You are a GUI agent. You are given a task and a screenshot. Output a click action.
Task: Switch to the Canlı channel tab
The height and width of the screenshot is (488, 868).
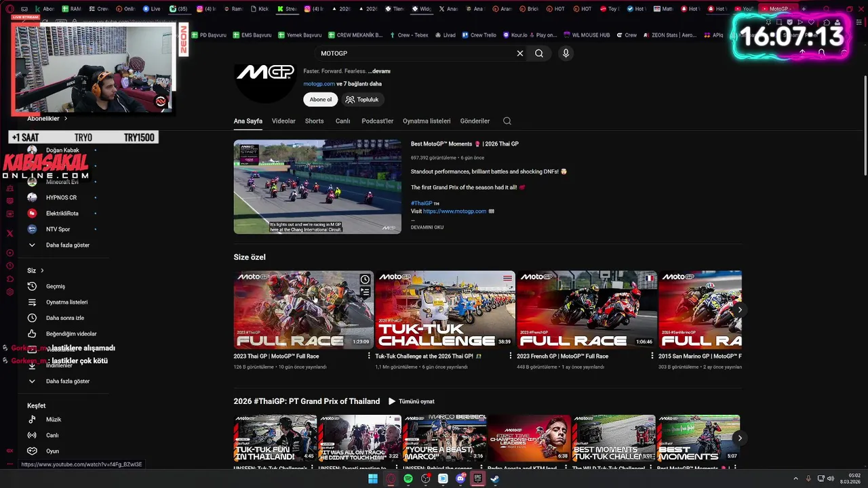click(342, 121)
